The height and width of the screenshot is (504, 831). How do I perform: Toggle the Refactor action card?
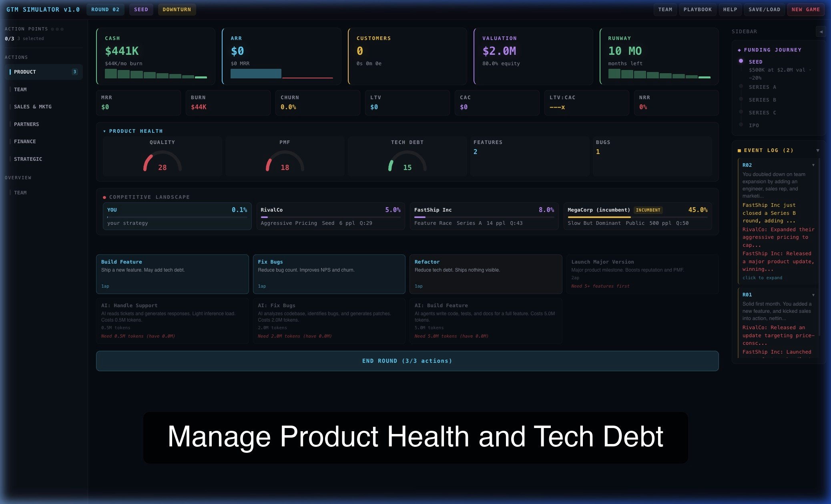[x=486, y=274]
